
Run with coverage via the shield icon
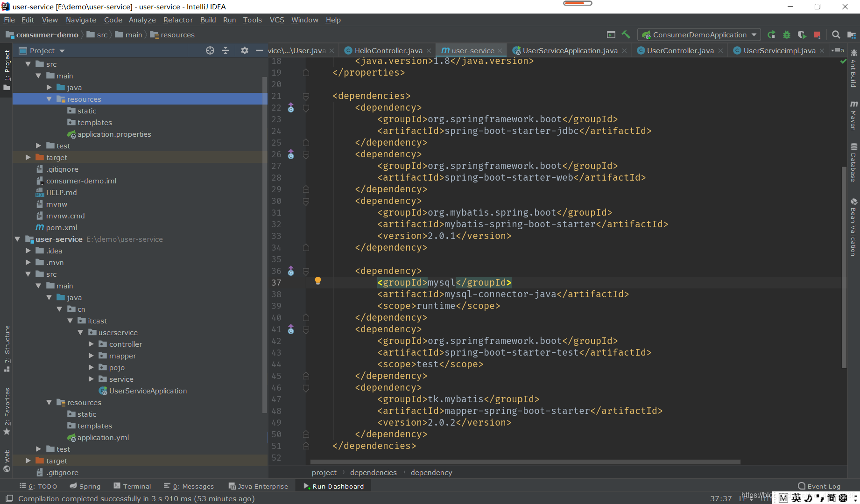pos(802,35)
